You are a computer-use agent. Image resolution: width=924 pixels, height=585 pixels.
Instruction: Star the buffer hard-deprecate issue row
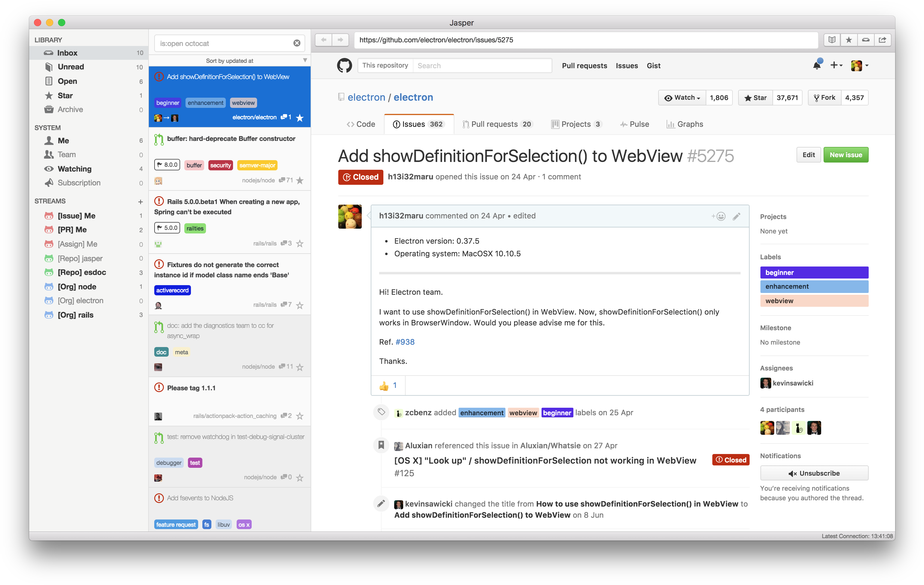[300, 181]
